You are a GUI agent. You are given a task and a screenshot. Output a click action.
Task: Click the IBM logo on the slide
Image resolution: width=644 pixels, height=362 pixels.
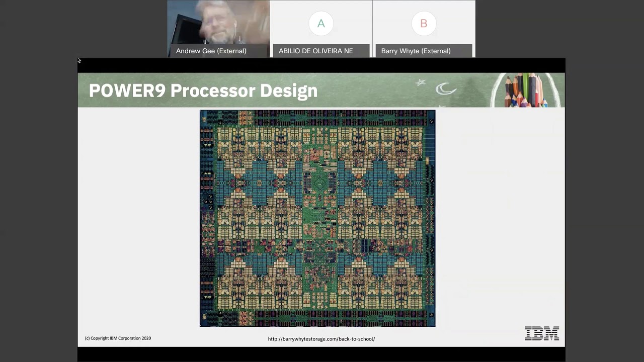(542, 333)
